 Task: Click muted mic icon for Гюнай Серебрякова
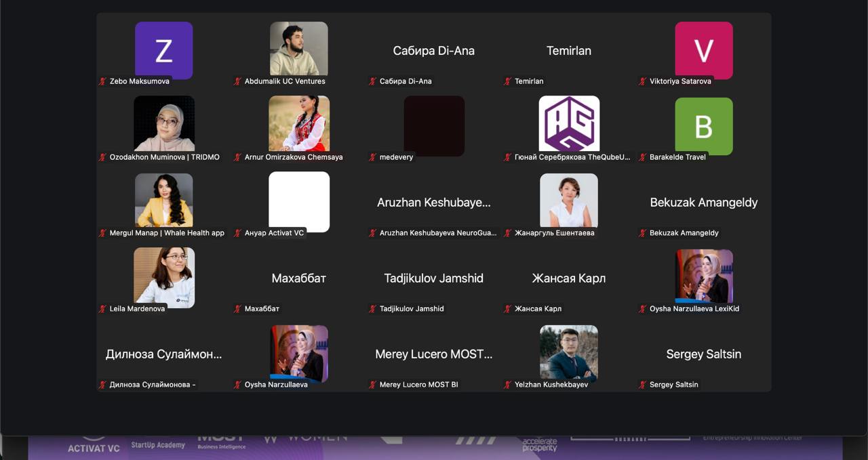508,157
